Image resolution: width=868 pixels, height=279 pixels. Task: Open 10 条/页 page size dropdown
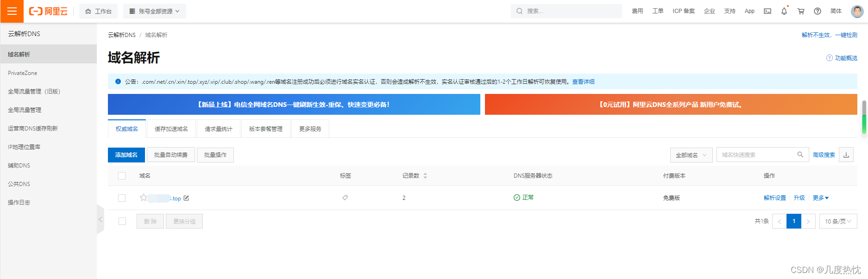point(838,221)
